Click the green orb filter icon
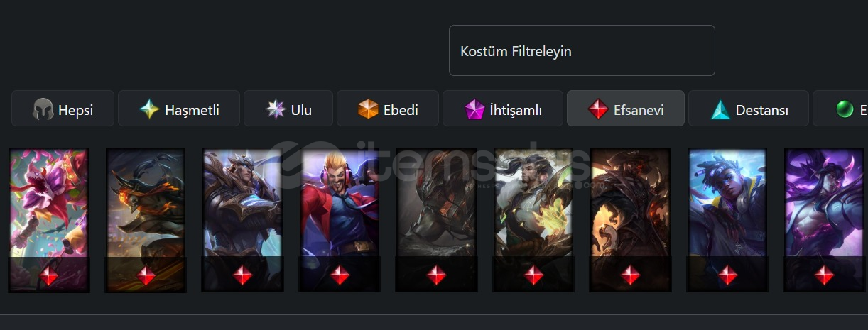 [845, 109]
